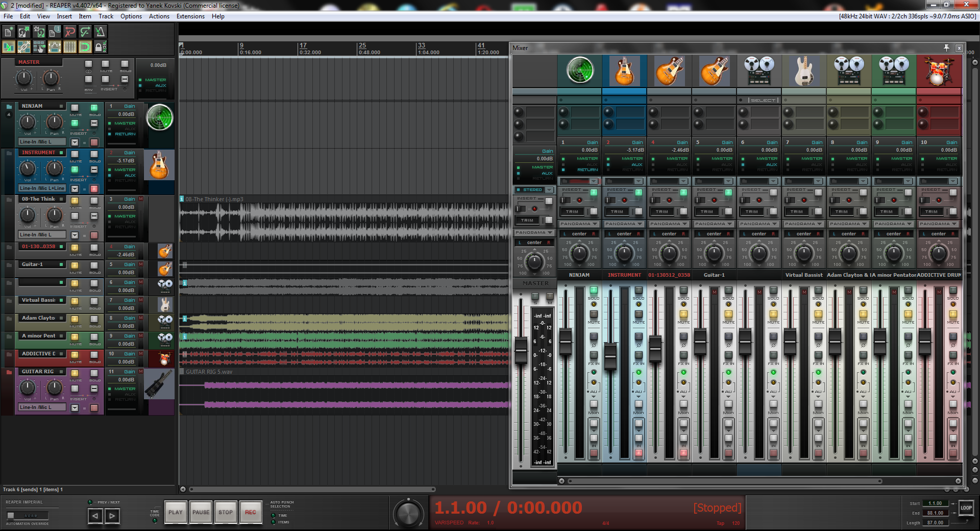Open the Track menu
This screenshot has width=980, height=531.
coord(106,16)
